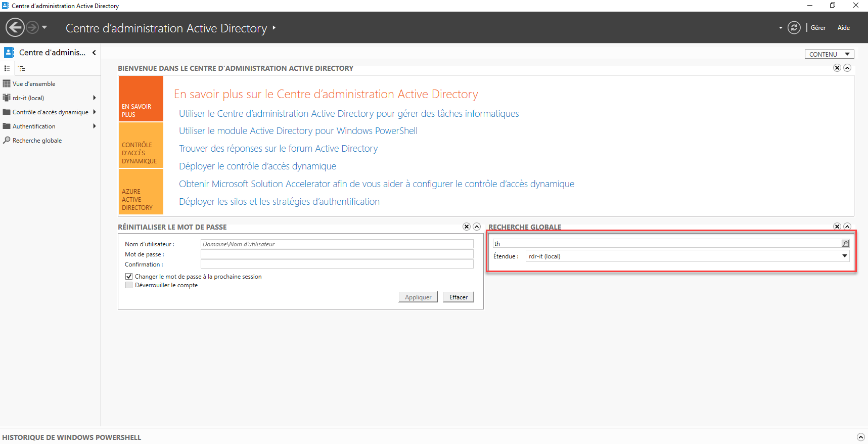Image resolution: width=868 pixels, height=444 pixels.
Task: Select the CONTRÔLE D'ACCÈS DYNAMIQUE tab
Action: [x=141, y=145]
